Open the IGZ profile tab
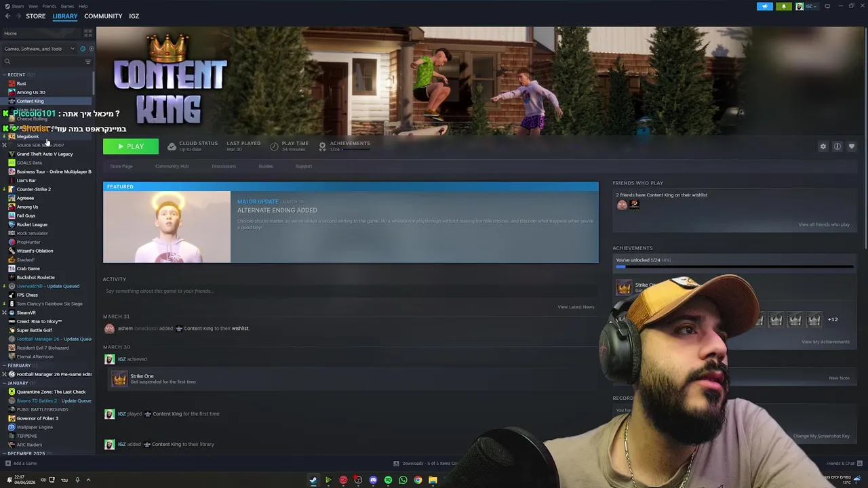This screenshot has height=488, width=868. tap(134, 16)
